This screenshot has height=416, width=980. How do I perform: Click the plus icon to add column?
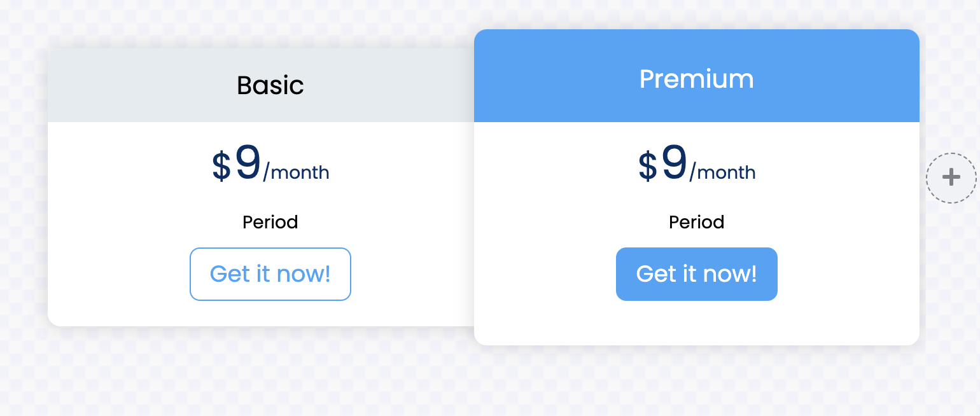(x=951, y=177)
